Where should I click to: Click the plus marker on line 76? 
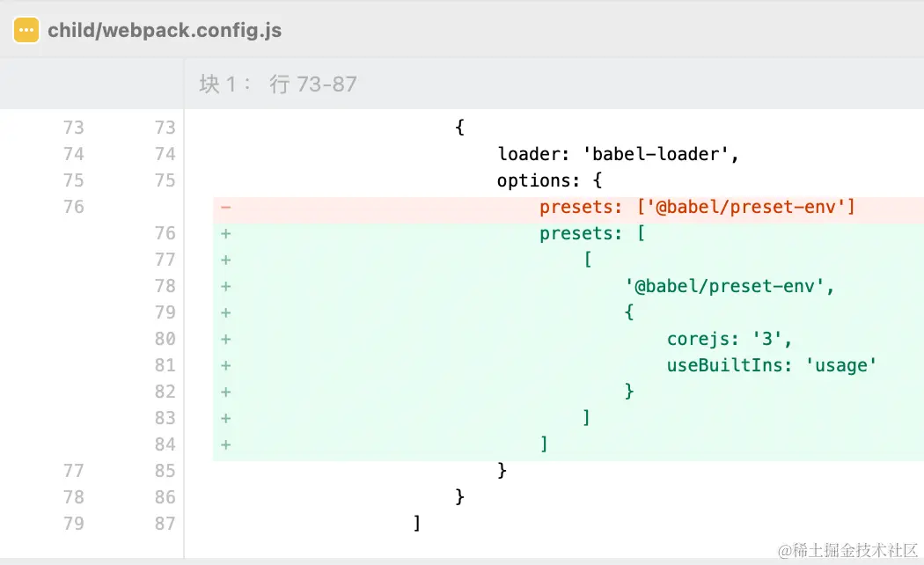[225, 234]
